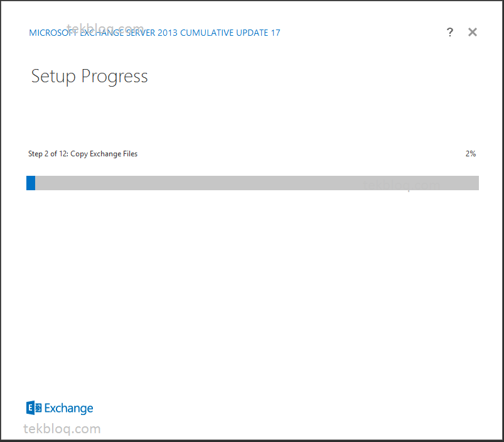Viewport: 504px width, 442px height.
Task: Click the Setup Progress heading
Action: pos(89,77)
